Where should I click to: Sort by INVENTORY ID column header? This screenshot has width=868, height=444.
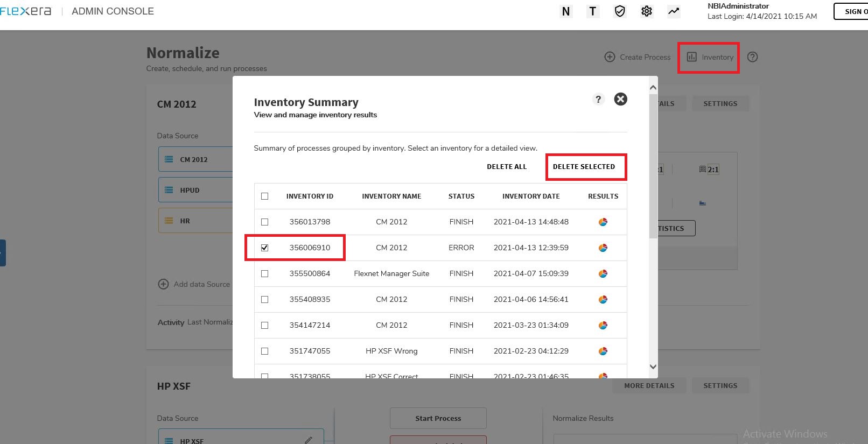310,196
